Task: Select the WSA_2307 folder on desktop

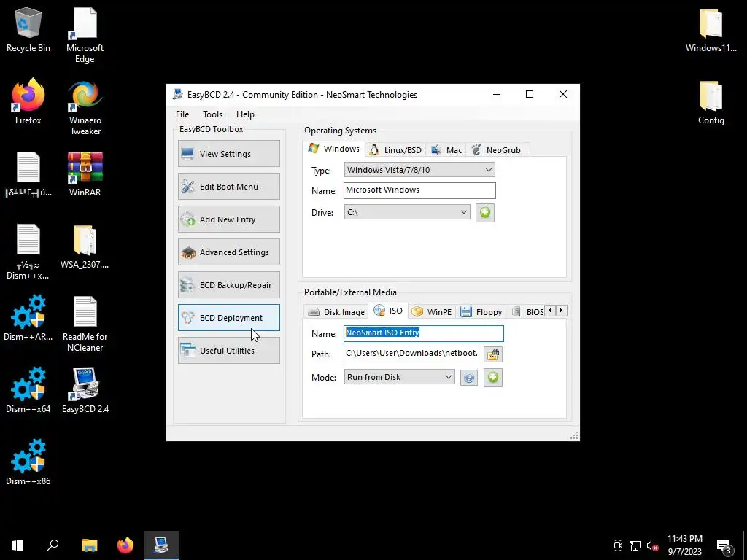Action: click(85, 246)
